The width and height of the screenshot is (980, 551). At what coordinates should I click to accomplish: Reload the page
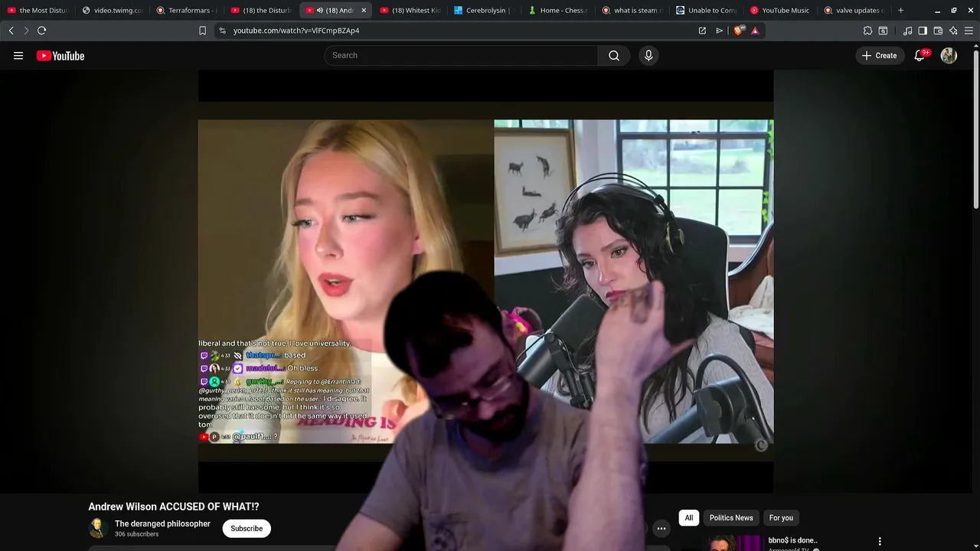point(41,31)
